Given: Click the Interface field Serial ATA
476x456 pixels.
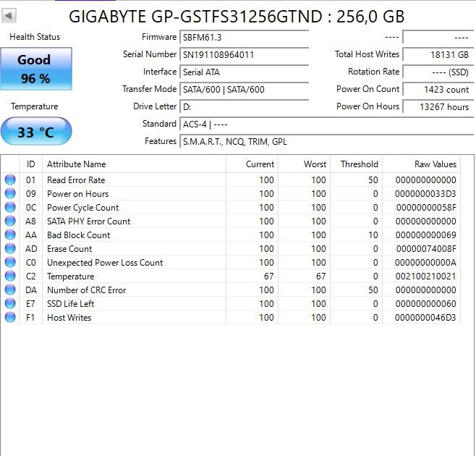Looking at the screenshot, I should pyautogui.click(x=244, y=72).
